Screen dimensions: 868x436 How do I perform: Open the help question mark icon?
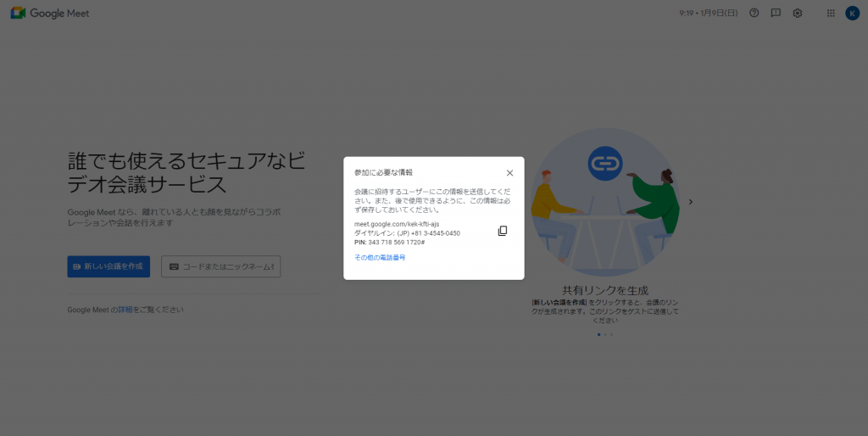click(754, 14)
